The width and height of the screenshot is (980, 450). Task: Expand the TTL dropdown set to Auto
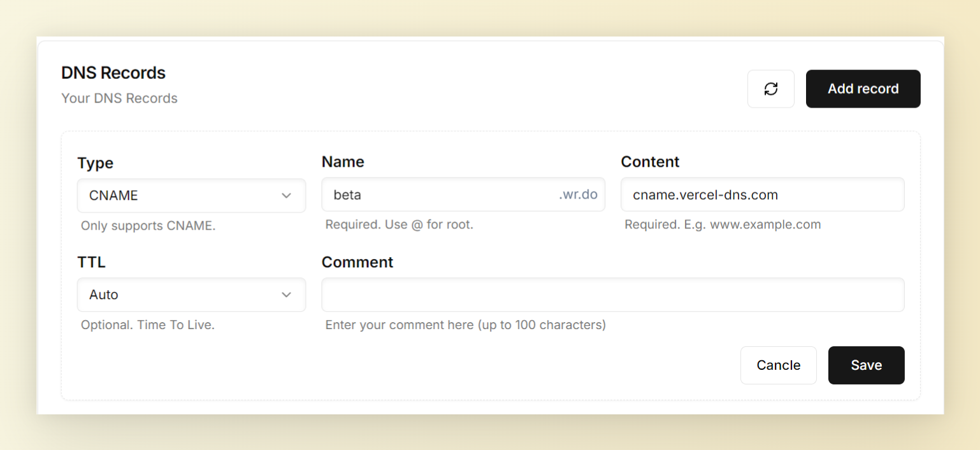191,295
